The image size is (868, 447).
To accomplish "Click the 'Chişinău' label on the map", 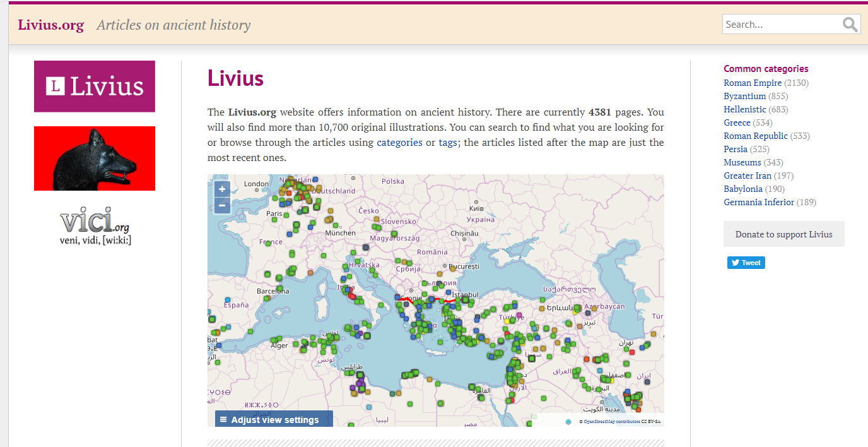I will 464,233.
